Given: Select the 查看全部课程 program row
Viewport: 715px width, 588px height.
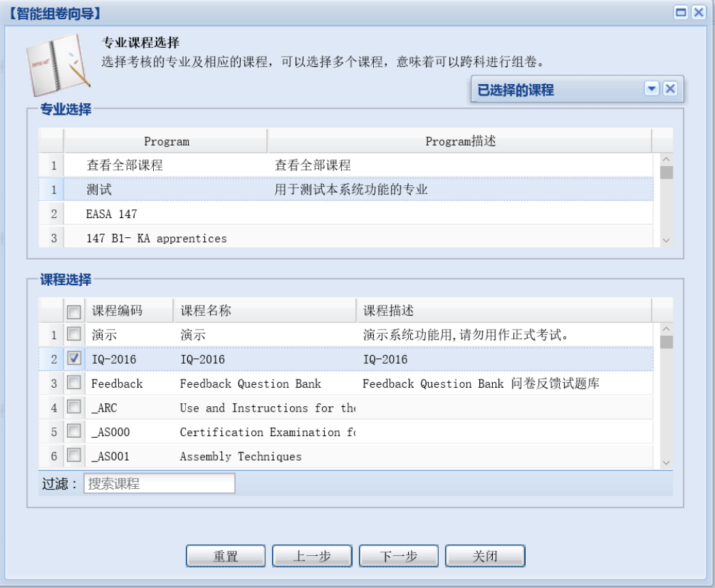Looking at the screenshot, I should pos(124,165).
